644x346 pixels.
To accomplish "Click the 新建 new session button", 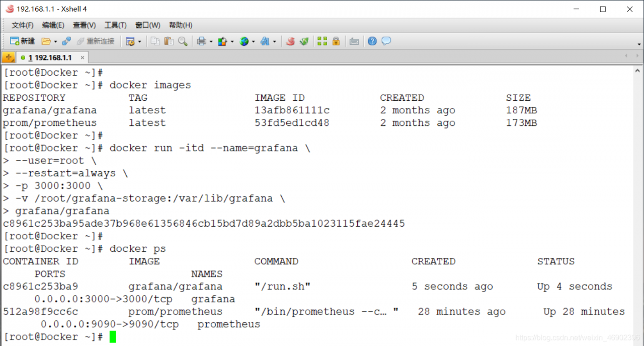I will 23,41.
